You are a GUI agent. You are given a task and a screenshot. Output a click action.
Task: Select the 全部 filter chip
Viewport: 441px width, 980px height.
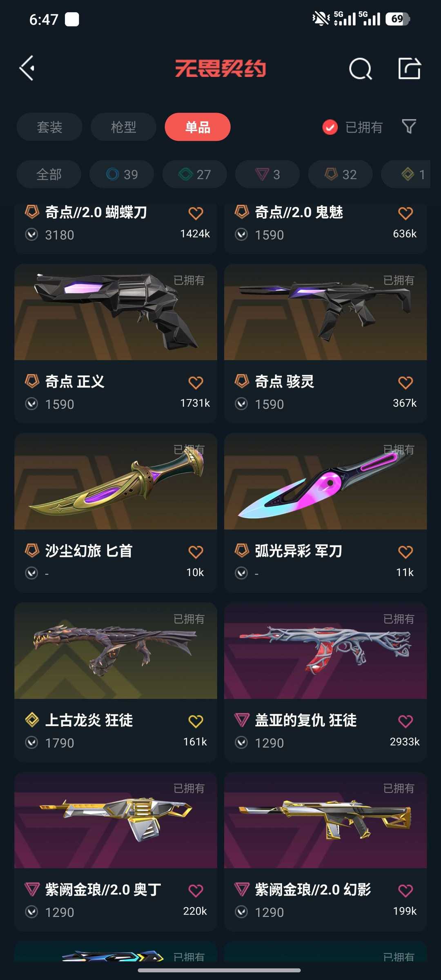tap(49, 174)
